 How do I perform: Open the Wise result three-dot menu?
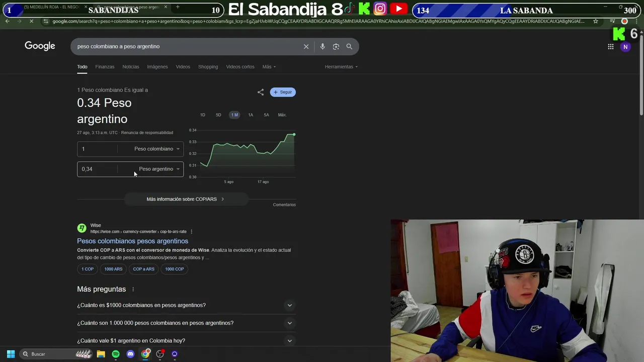pyautogui.click(x=191, y=232)
